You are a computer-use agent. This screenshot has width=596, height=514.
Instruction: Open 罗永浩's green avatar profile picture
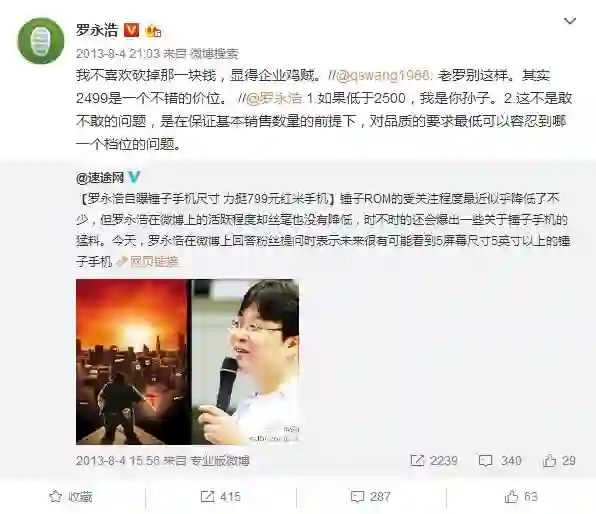coord(41,41)
